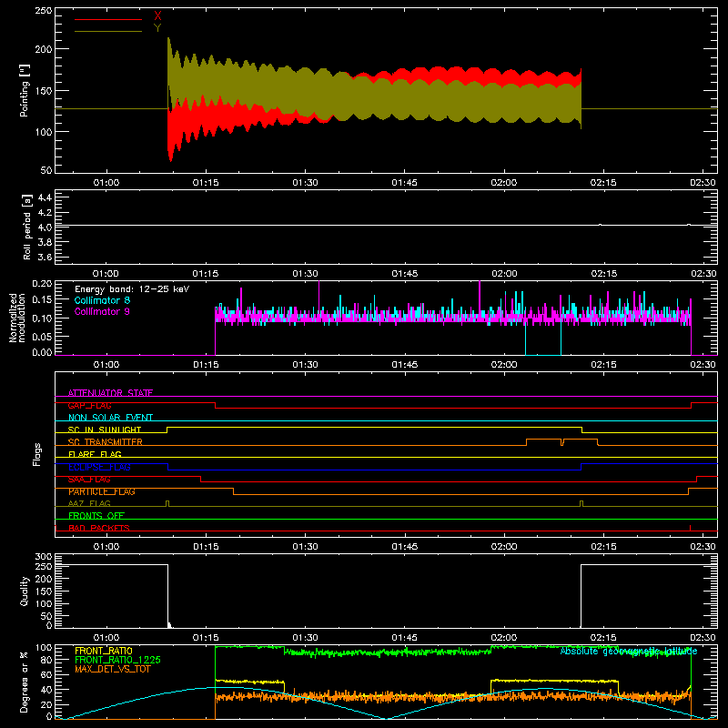
Task: Click the SC_IN_SUNLIGHT flag label
Action: (105, 430)
